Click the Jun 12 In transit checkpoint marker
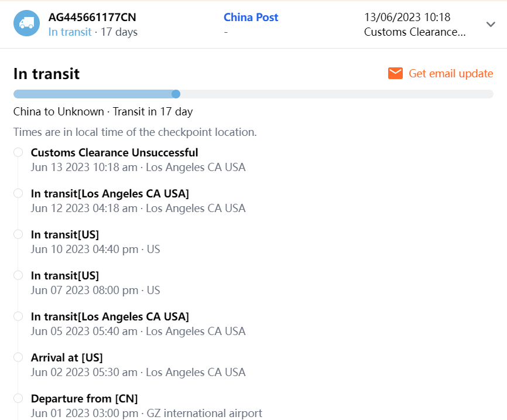 (x=18, y=193)
